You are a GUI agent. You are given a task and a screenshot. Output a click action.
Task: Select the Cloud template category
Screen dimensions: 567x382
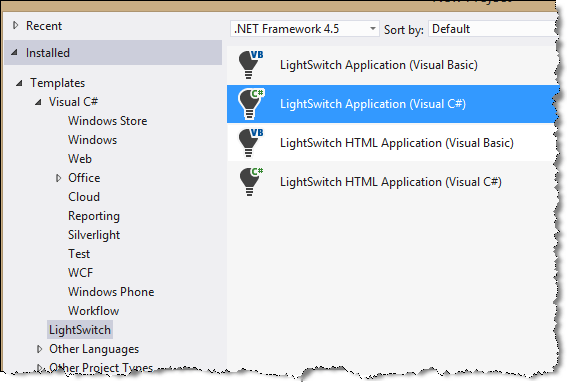[84, 197]
